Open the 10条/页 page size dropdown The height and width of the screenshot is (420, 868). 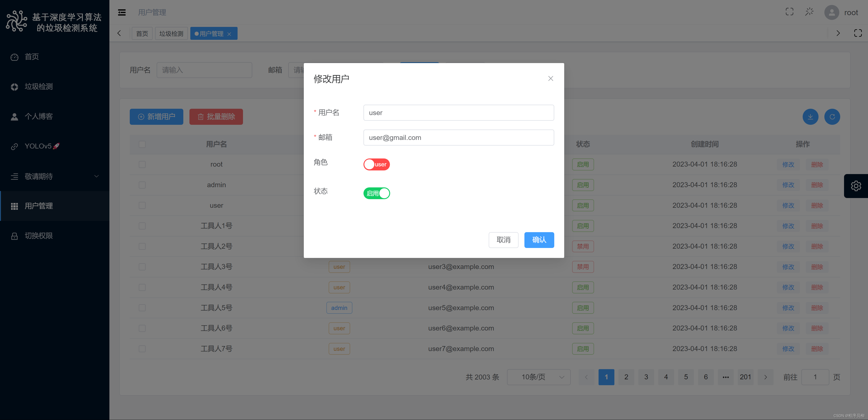point(538,377)
